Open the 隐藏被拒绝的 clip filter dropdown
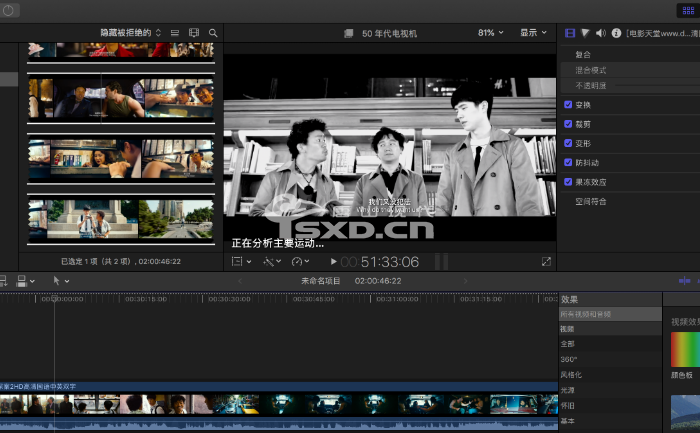 [130, 33]
